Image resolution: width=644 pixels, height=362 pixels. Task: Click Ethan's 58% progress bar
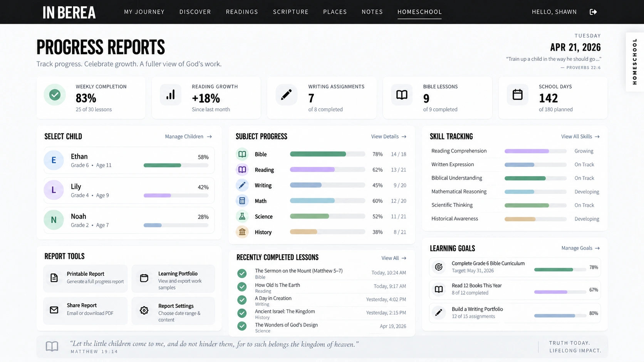176,165
